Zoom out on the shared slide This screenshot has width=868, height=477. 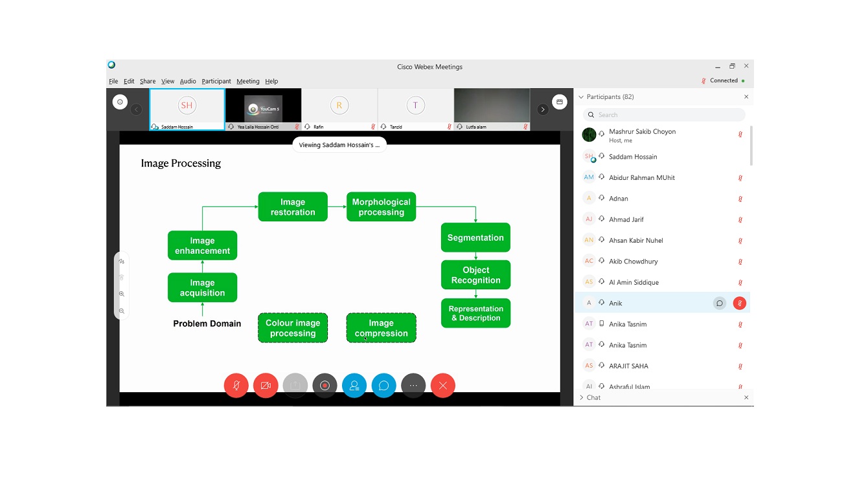(122, 311)
